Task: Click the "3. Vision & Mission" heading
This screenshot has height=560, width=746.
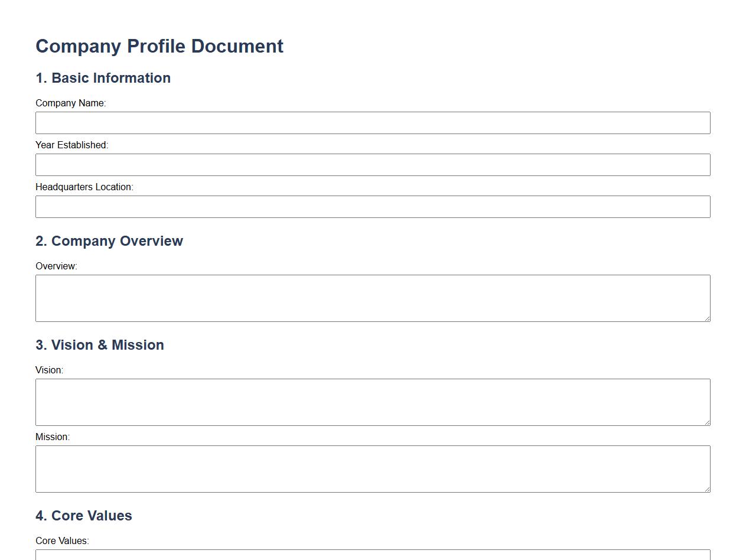Action: pos(100,345)
